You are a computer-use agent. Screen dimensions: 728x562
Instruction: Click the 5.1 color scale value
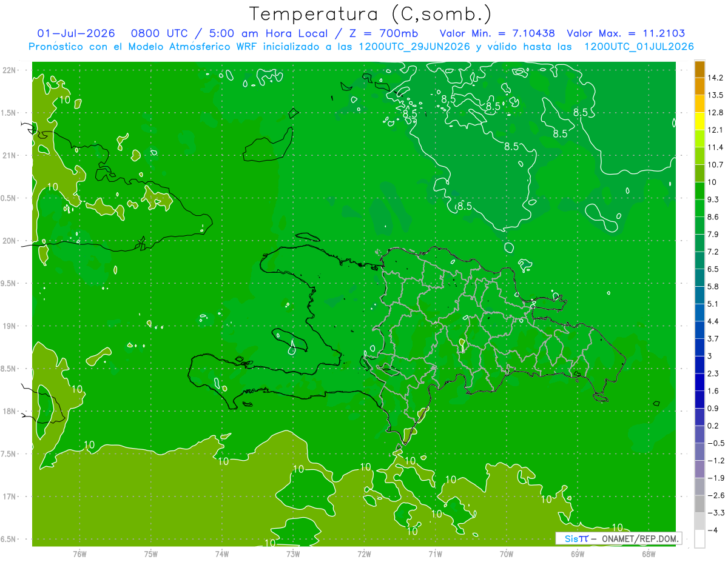tap(713, 304)
